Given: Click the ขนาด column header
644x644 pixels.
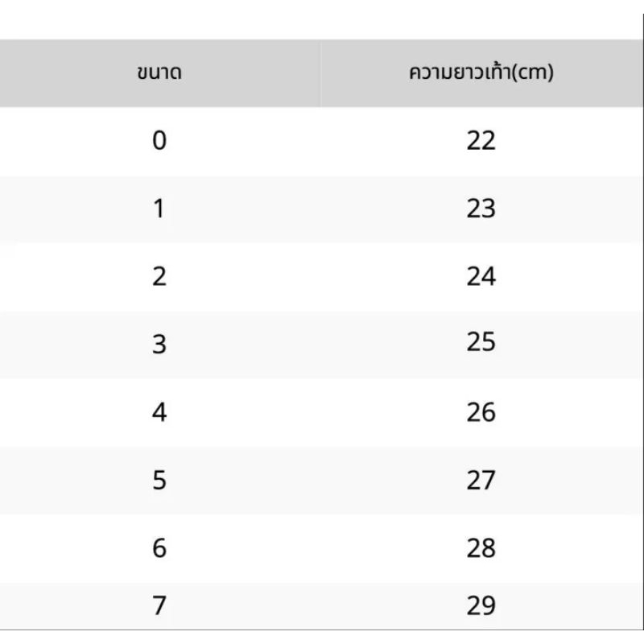Looking at the screenshot, I should tap(159, 73).
